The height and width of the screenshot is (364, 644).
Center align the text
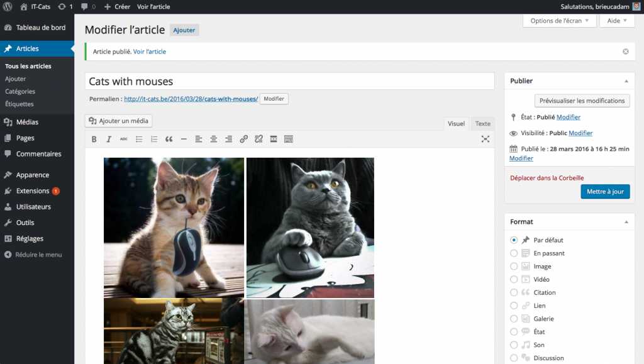coord(214,139)
